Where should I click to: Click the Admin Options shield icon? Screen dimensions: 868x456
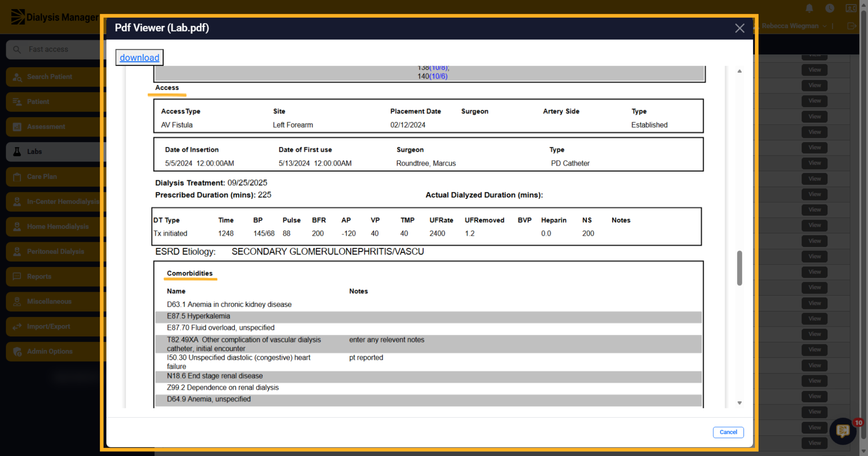click(x=17, y=351)
